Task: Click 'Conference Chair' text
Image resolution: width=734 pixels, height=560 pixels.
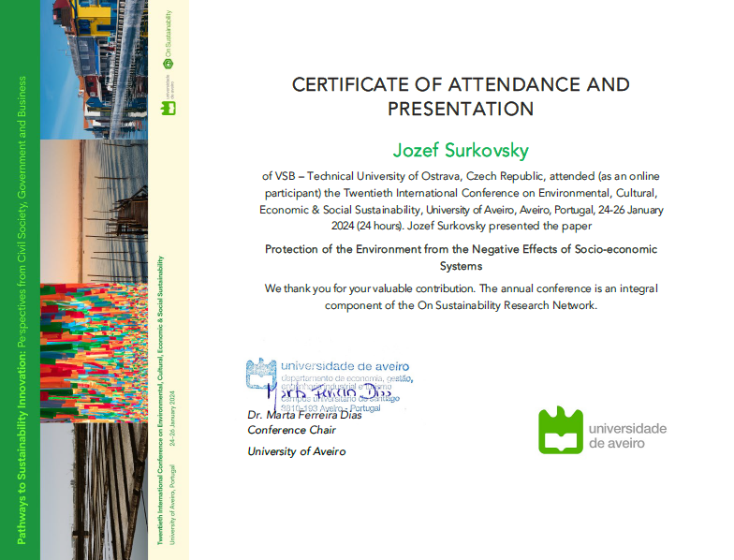Action: pyautogui.click(x=292, y=430)
